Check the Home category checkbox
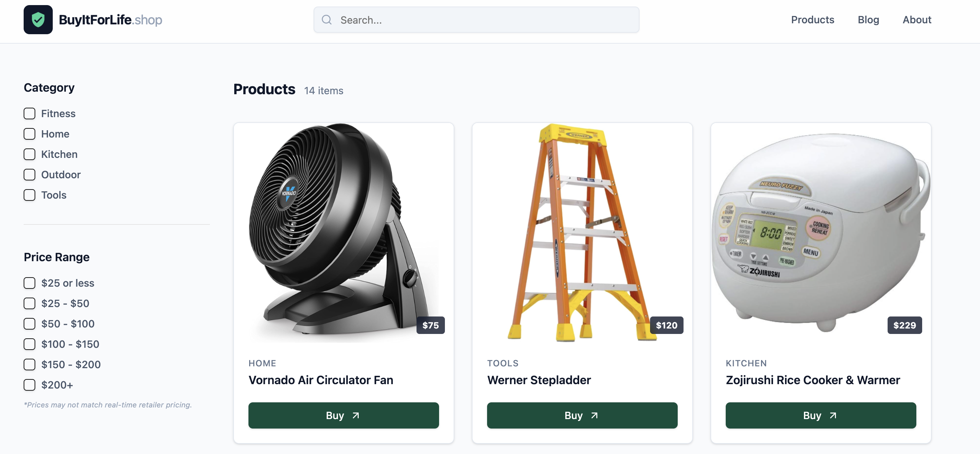980x454 pixels. (29, 134)
